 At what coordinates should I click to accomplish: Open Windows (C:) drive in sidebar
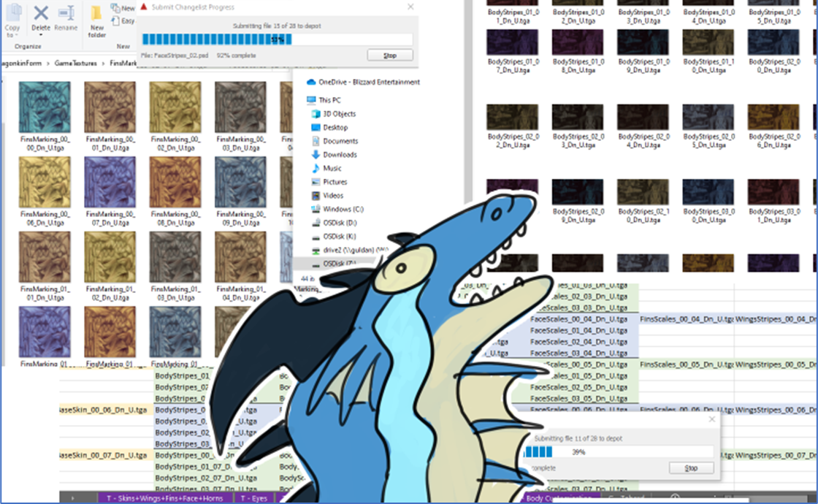[x=343, y=210]
